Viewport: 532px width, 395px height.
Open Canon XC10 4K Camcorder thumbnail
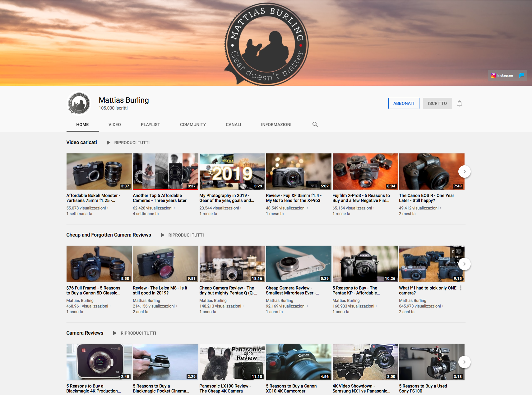coord(299,362)
